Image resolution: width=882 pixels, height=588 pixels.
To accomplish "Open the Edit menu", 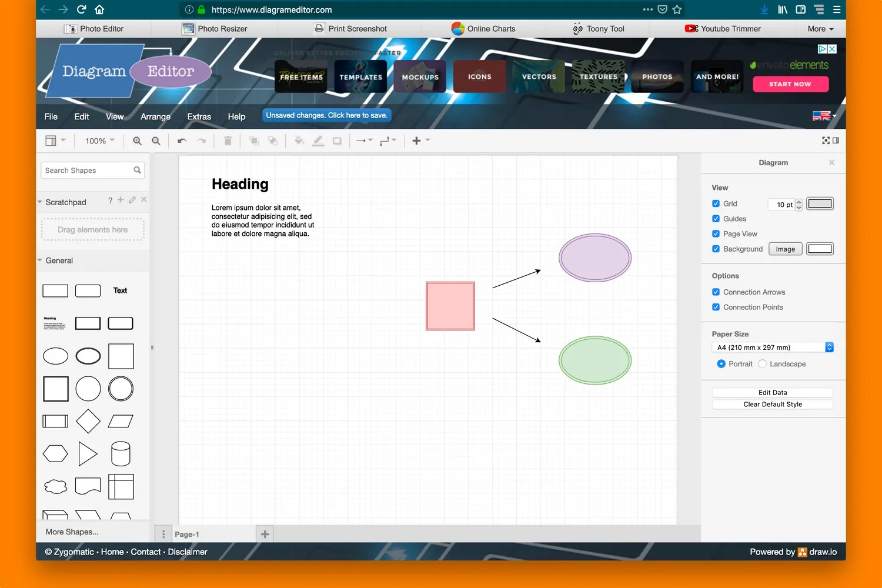I will tap(82, 116).
